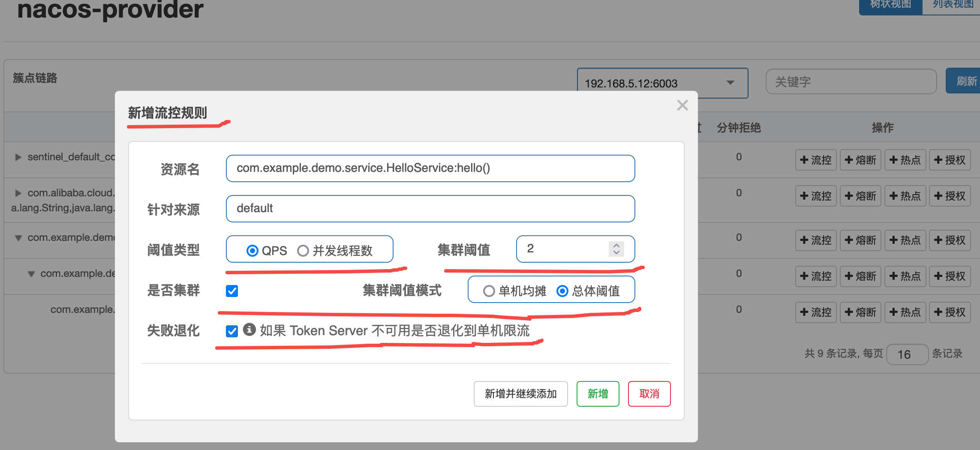
Task: Click the 熔断 icon on the sentinel_default_context row
Action: (x=860, y=159)
